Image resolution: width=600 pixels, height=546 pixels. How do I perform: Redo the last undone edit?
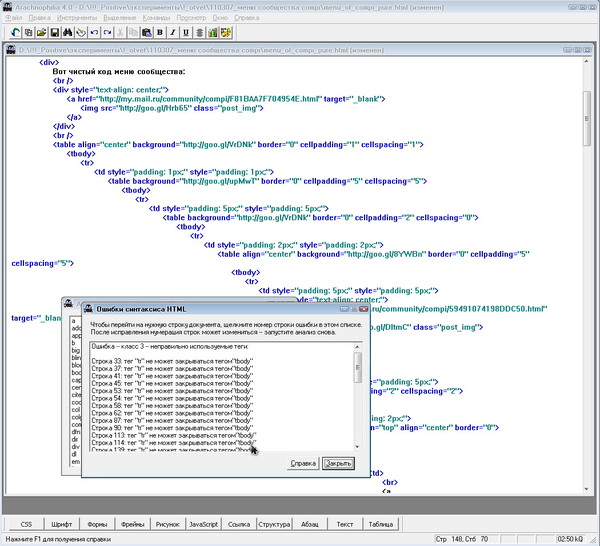107,33
